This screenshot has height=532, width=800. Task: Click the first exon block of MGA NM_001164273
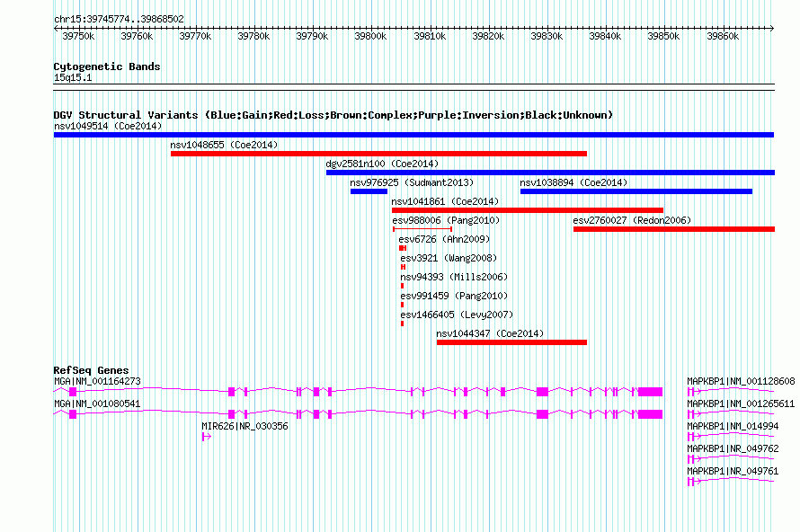click(x=73, y=392)
